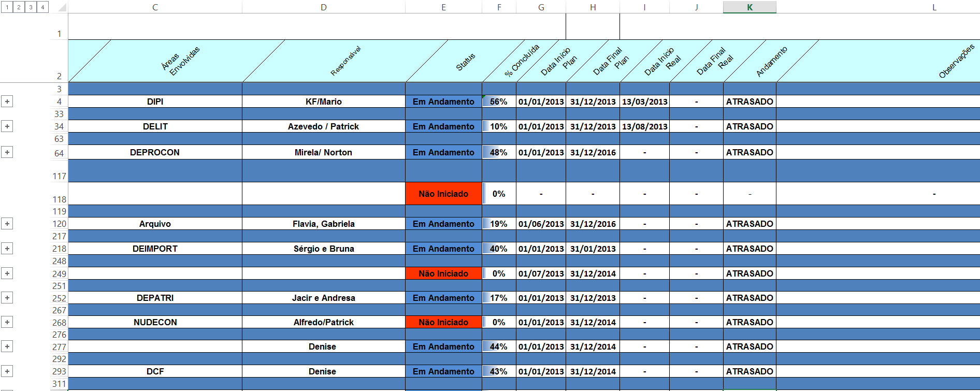Select the DIPI cell
The image size is (980, 391).
coord(155,102)
